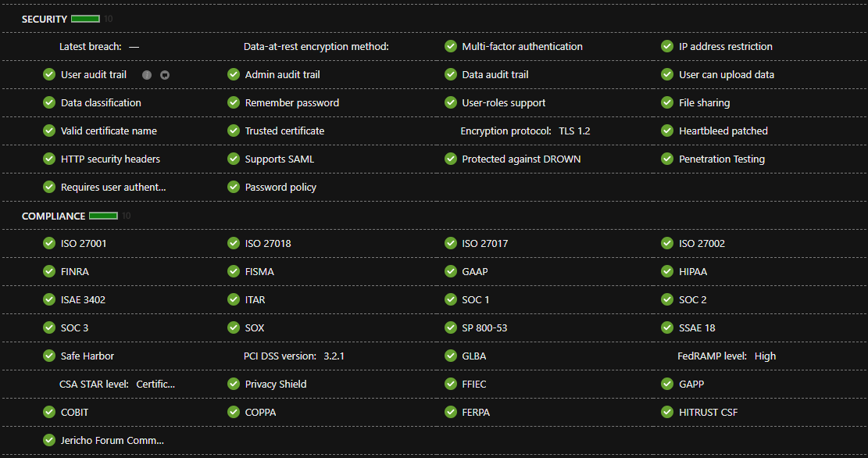
Task: Click the PCI DSS version 3.2.1 value
Action: point(334,356)
